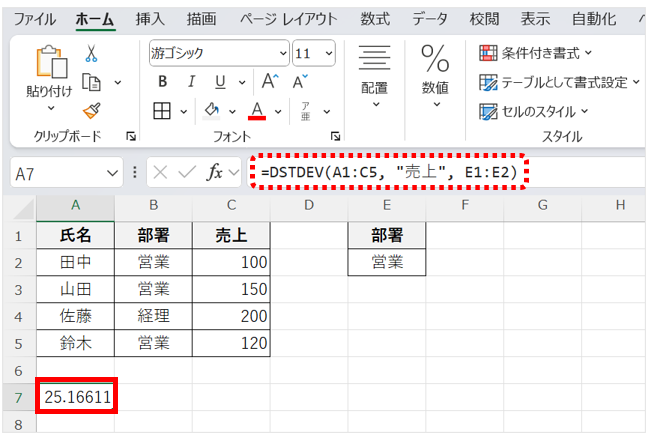
Task: Click the font color red A swatch
Action: 256,110
